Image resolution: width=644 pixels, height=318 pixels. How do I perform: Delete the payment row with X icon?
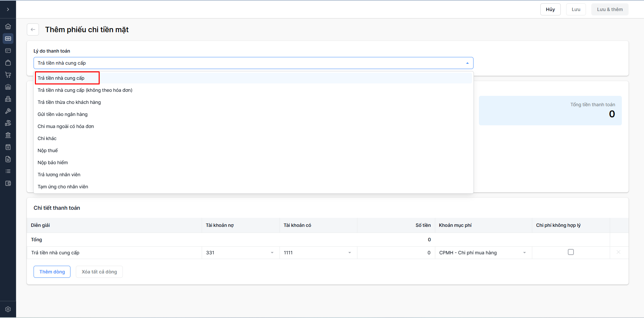pyautogui.click(x=618, y=252)
